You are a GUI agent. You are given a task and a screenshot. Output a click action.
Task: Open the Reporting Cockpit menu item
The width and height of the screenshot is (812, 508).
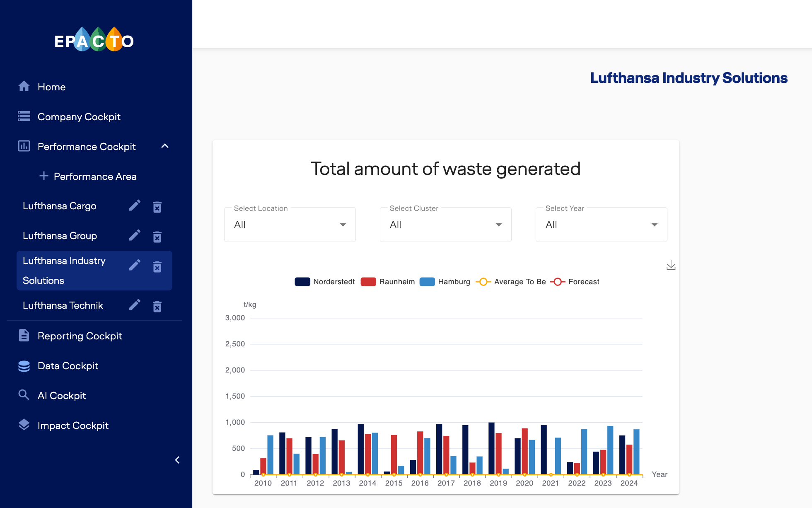point(80,336)
